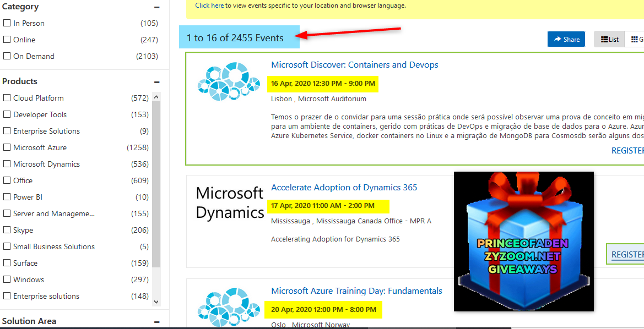
Task: Tick the Surface product checkbox
Action: point(7,263)
